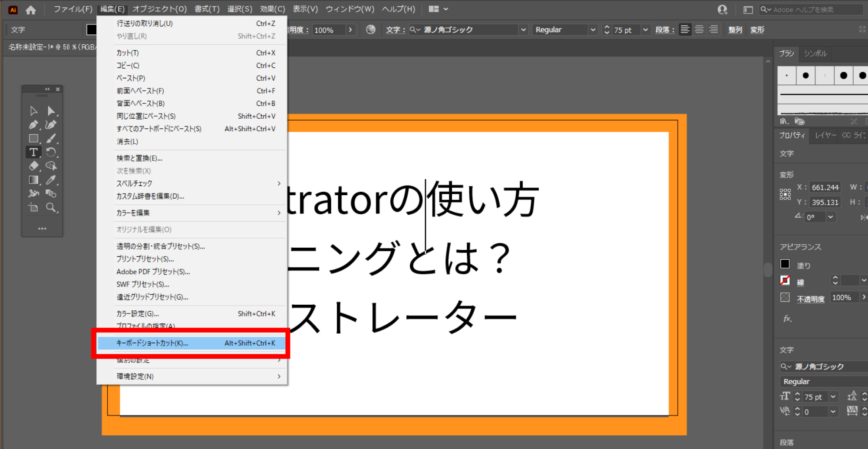This screenshot has height=449, width=868.
Task: Open the rotation angle dropdown in Properties
Action: pyautogui.click(x=830, y=217)
